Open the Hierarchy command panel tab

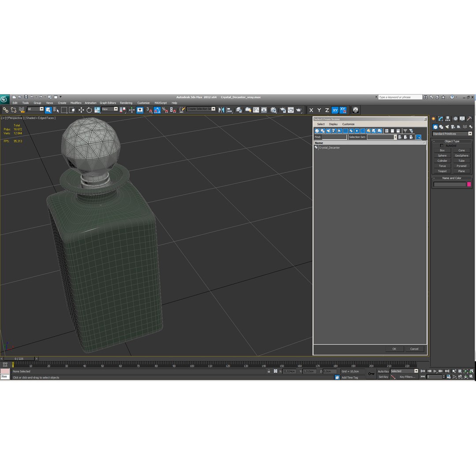coord(448,119)
